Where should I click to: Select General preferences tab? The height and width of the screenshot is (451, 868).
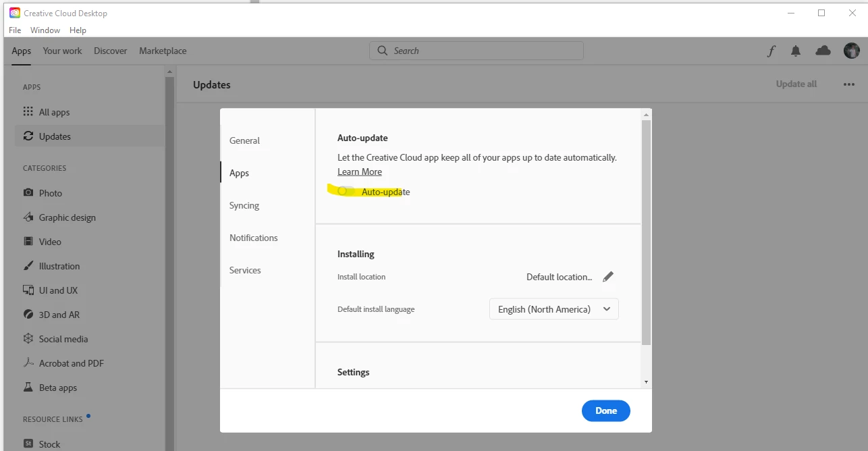244,140
